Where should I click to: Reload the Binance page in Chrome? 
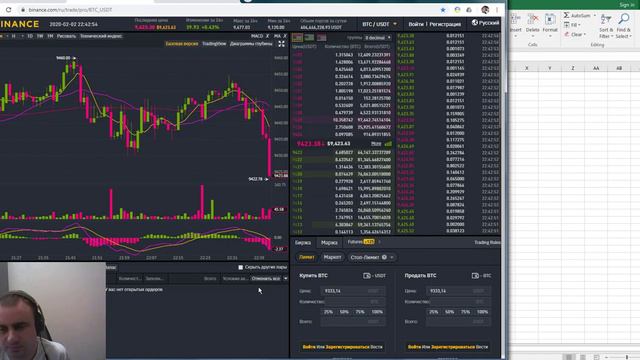coord(9,9)
